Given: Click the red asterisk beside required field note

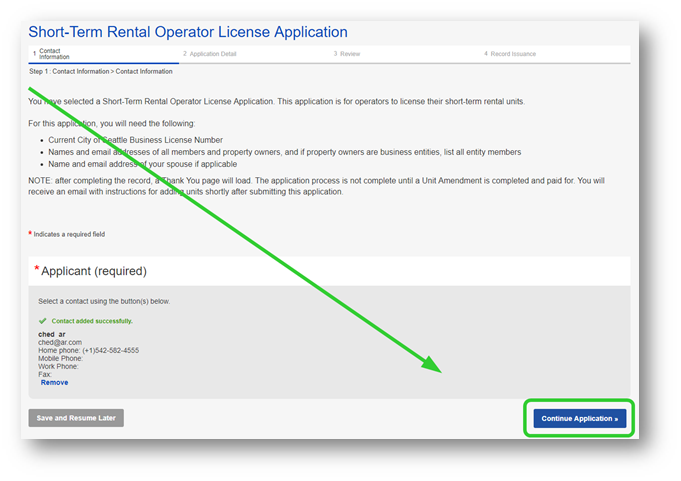Looking at the screenshot, I should tap(30, 234).
